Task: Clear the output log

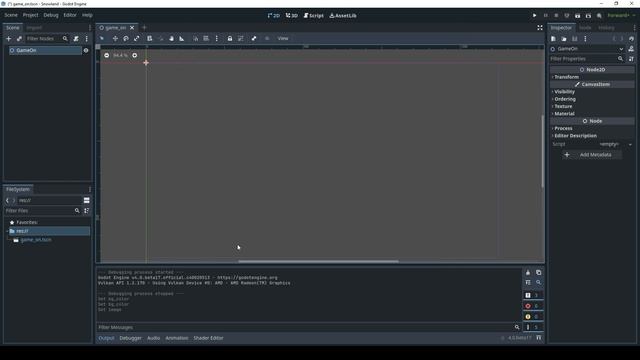Action: [528, 272]
